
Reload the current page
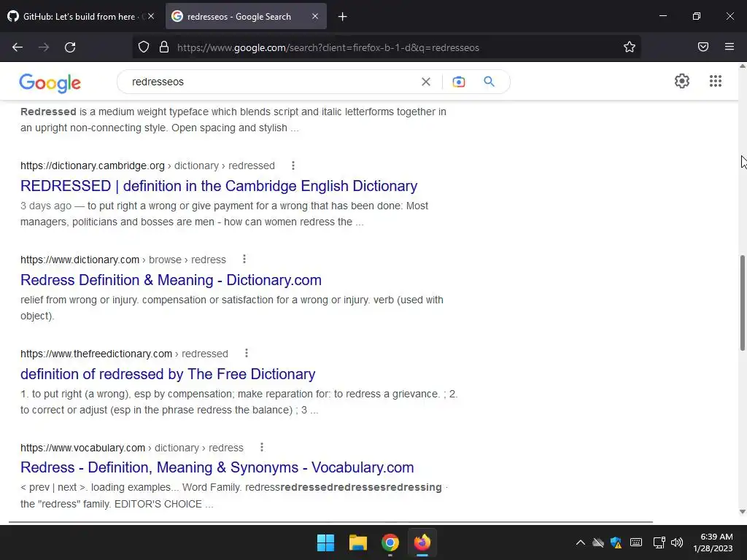point(70,47)
